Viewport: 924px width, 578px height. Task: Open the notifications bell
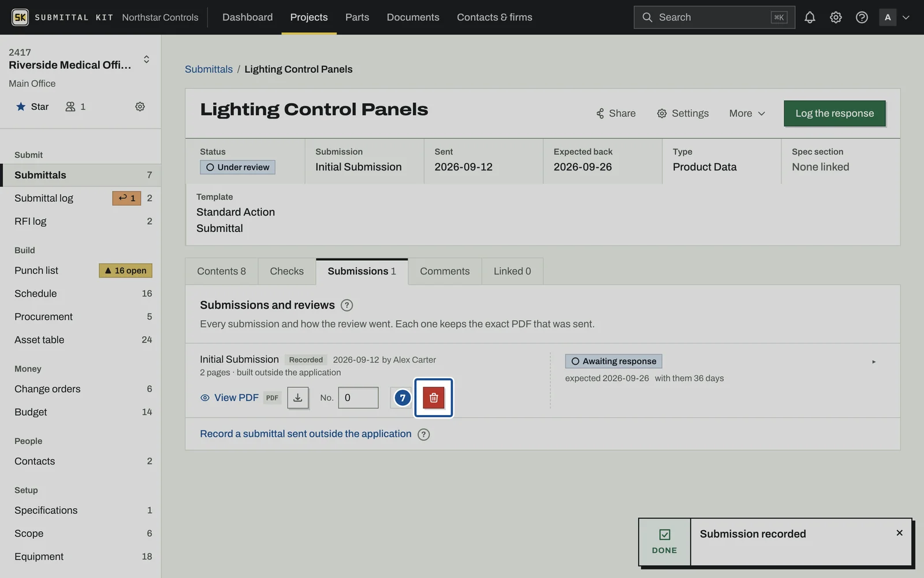click(810, 17)
